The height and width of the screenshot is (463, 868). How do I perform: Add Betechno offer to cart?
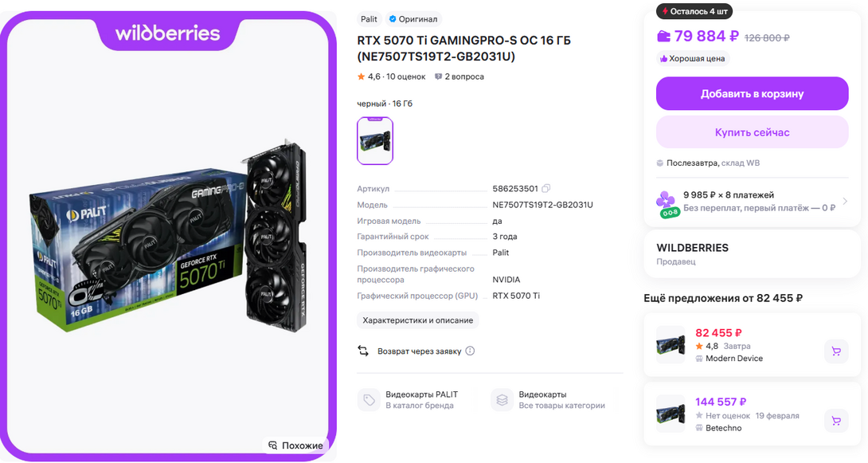pyautogui.click(x=836, y=421)
